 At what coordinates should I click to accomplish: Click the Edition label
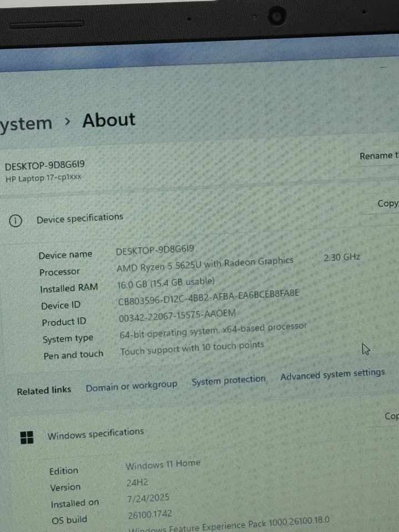coord(64,471)
